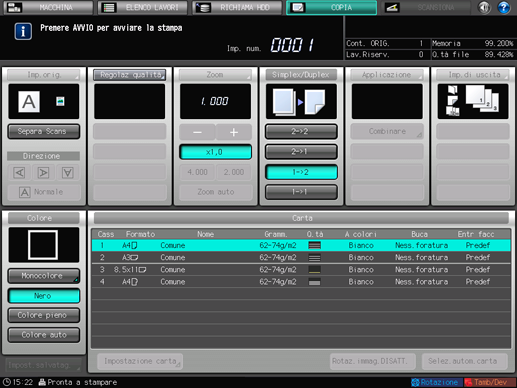Select tray 1 A4 paper row
Viewport: 517px width, 388px height.
click(301, 245)
